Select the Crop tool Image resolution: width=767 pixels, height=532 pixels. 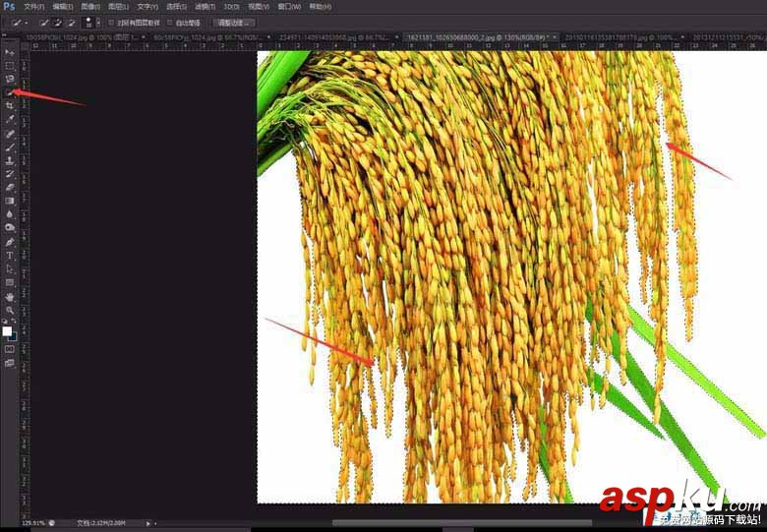pyautogui.click(x=9, y=105)
